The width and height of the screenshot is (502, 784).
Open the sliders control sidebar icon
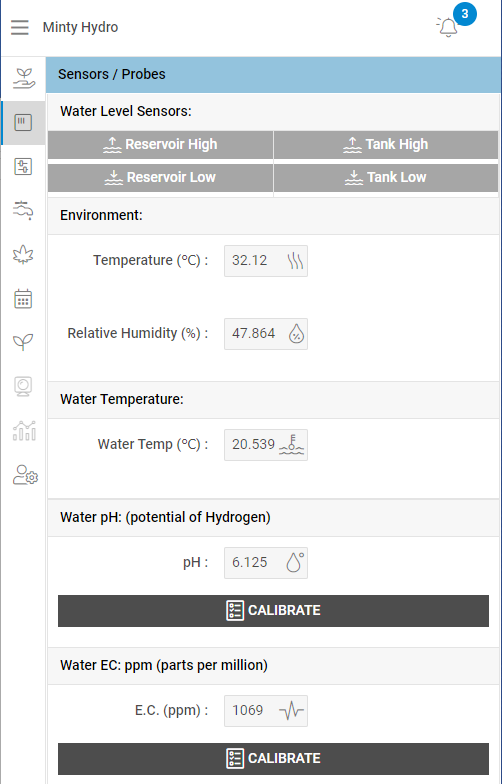pyautogui.click(x=24, y=166)
